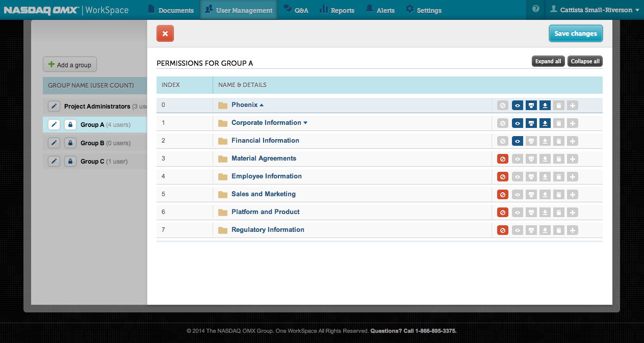This screenshot has height=343, width=644.
Task: Click the Expand all button
Action: 548,61
